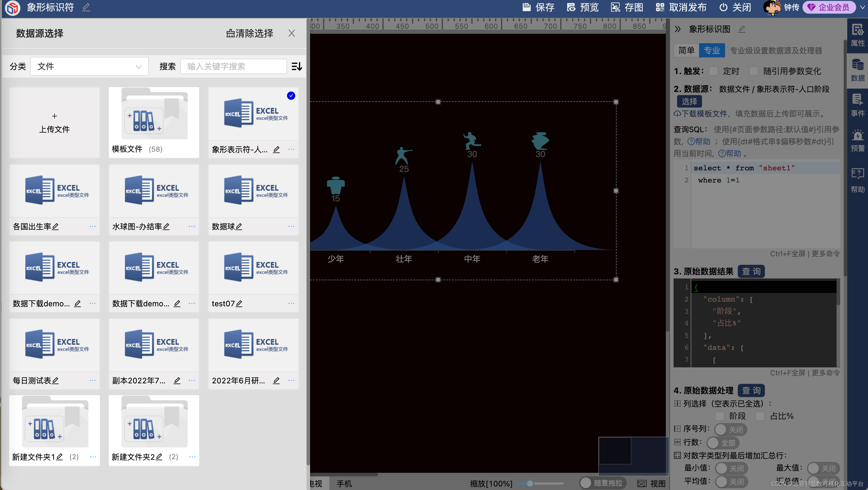Collapse the right panel with double chevron

[678, 29]
